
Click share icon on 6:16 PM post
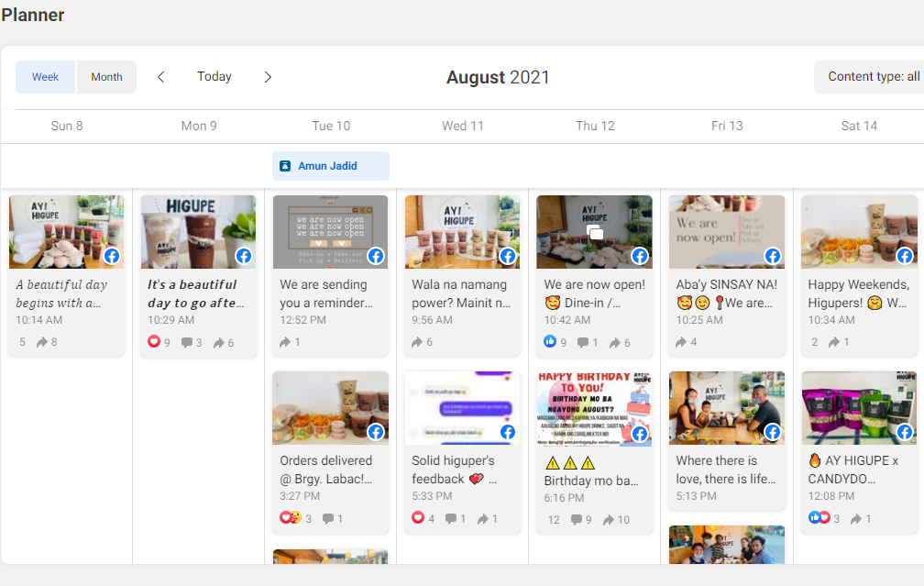pyautogui.click(x=608, y=519)
